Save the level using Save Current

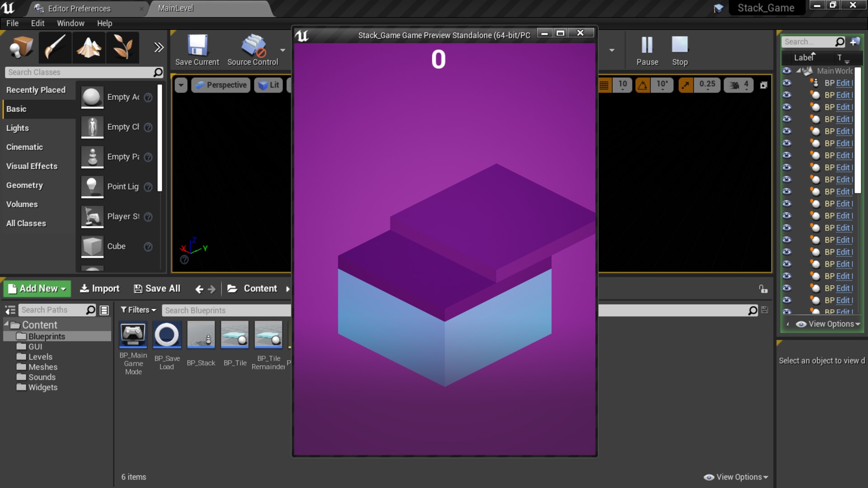click(x=197, y=50)
